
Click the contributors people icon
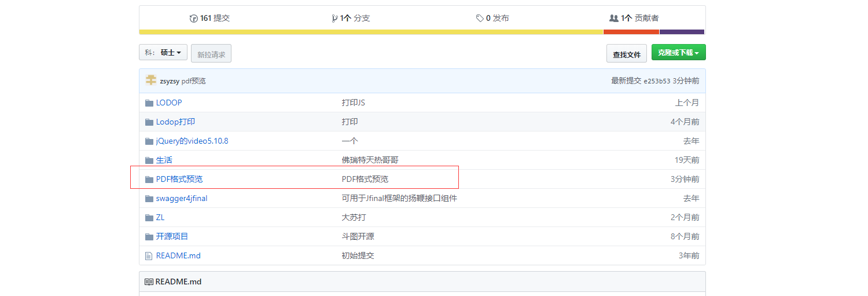click(x=613, y=19)
